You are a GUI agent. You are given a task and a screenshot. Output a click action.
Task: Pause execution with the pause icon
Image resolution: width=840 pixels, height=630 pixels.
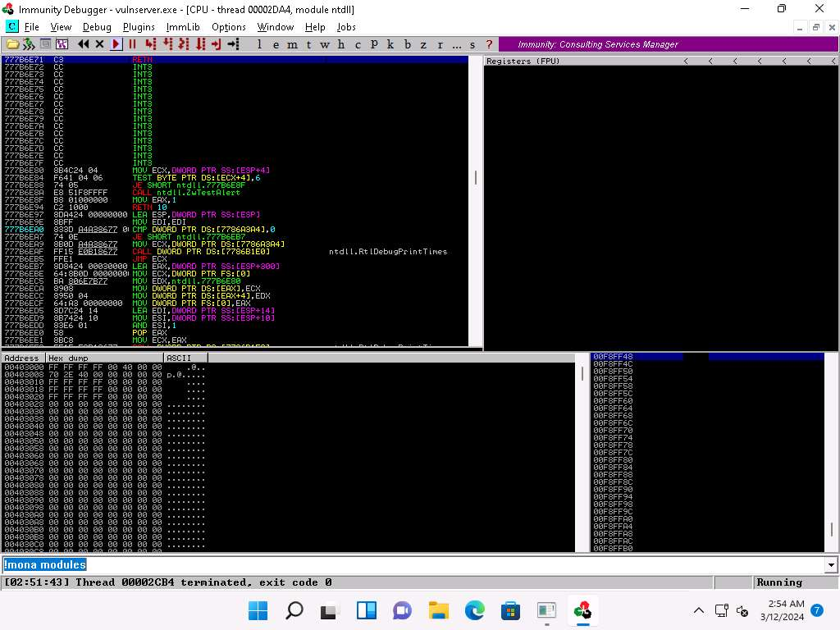coord(132,44)
